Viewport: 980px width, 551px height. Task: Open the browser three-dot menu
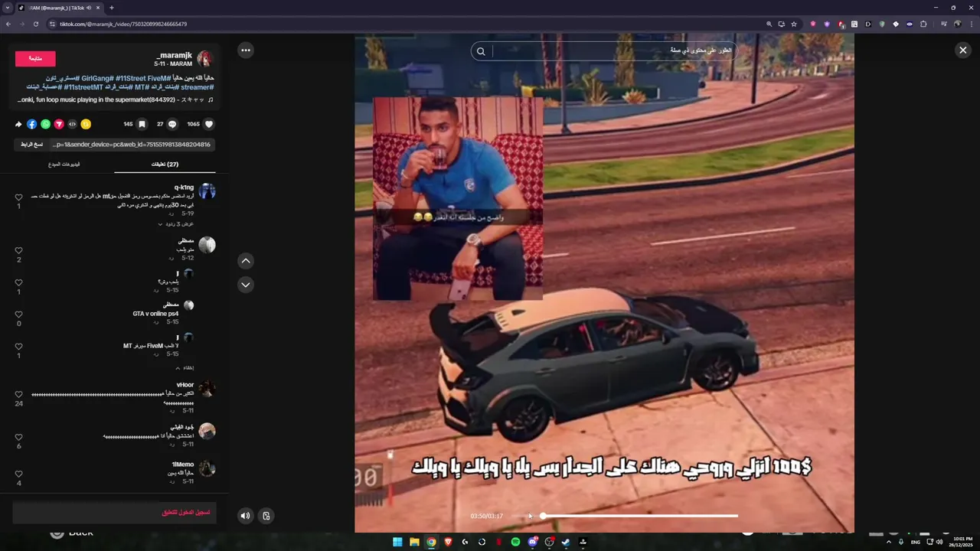971,24
